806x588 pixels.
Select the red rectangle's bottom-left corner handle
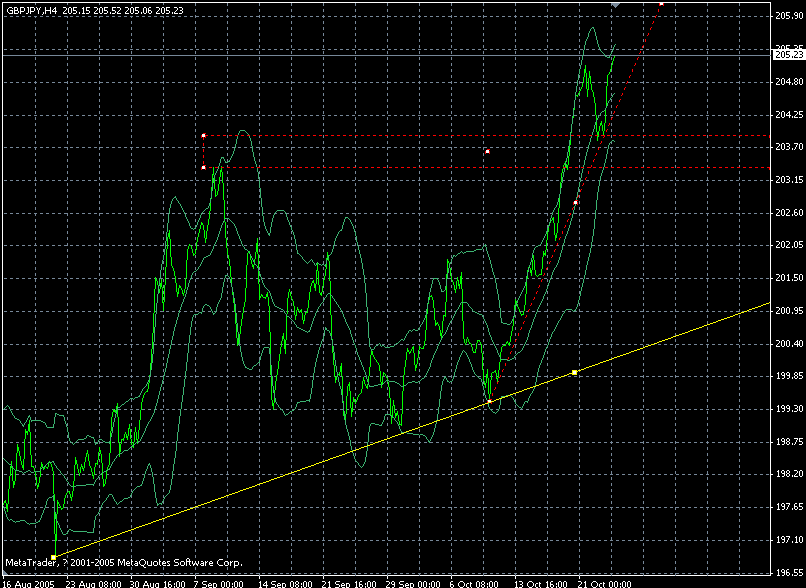click(204, 168)
